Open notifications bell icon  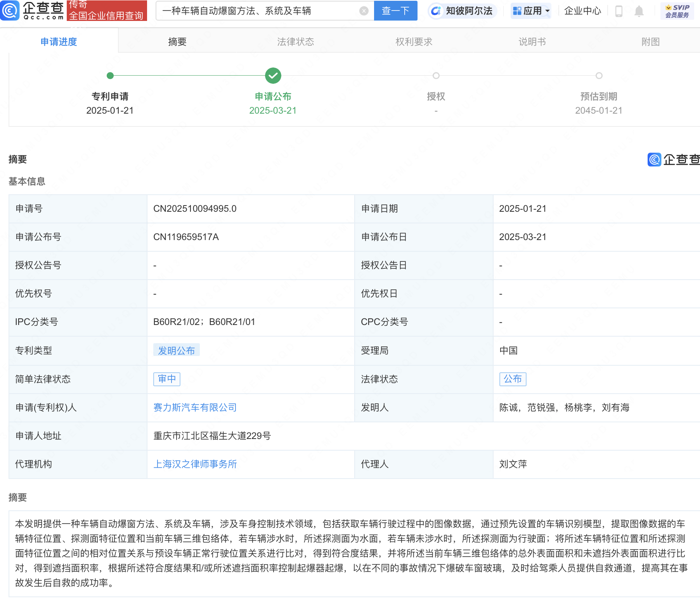tap(639, 11)
